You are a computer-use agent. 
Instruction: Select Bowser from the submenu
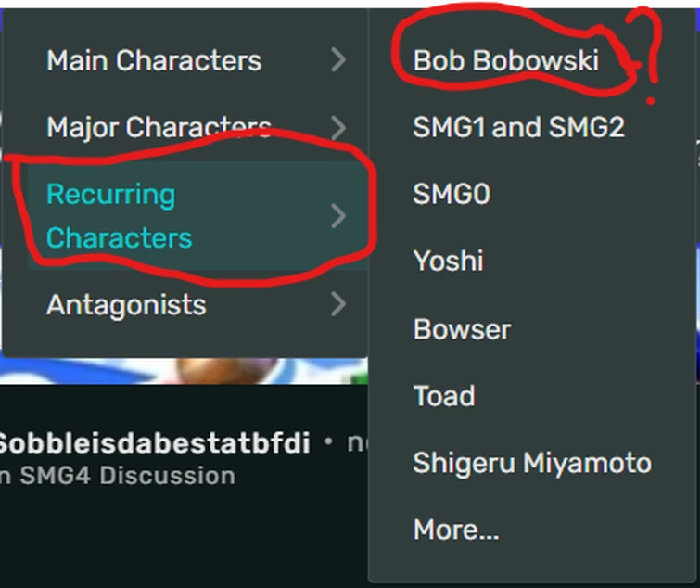click(462, 329)
